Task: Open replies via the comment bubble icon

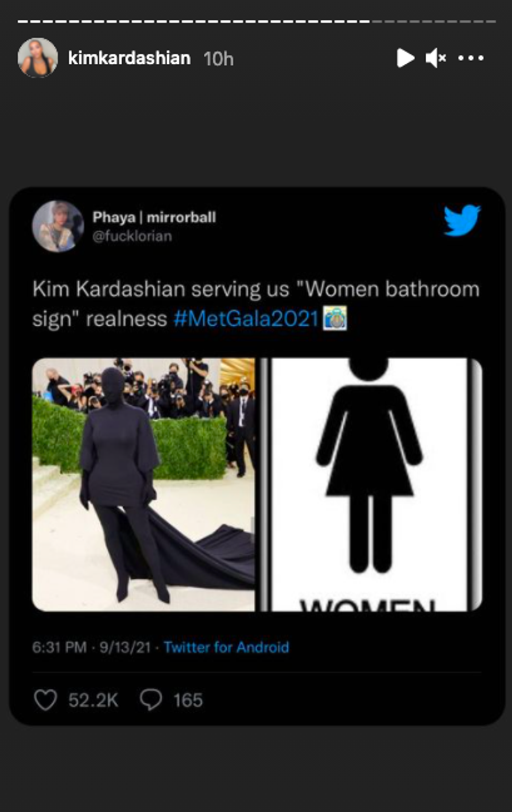Action: point(151,700)
